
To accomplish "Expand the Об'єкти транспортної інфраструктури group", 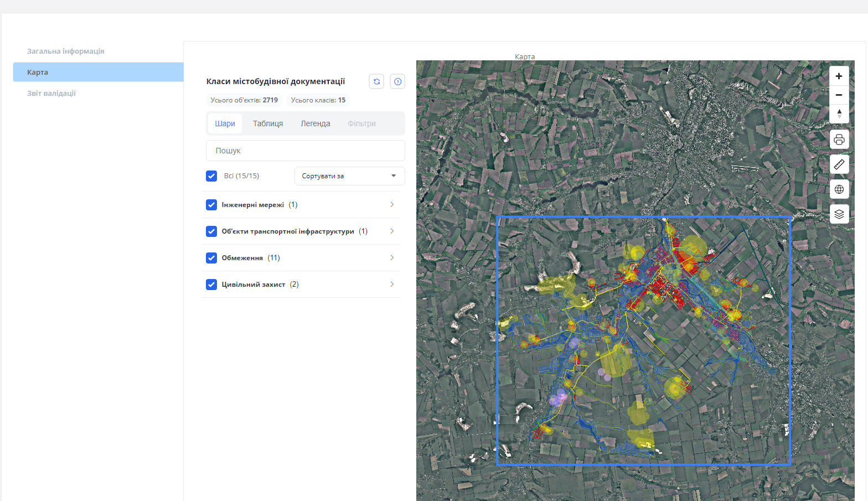I will (391, 231).
